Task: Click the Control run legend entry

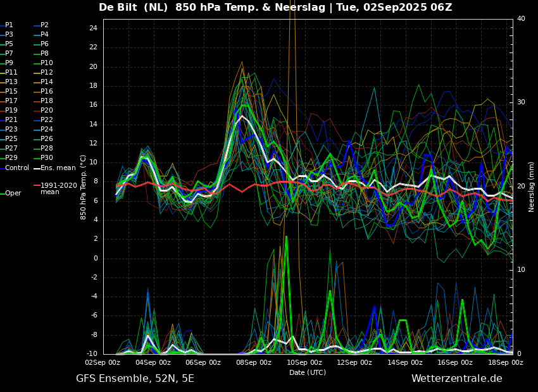Action: 17,168
